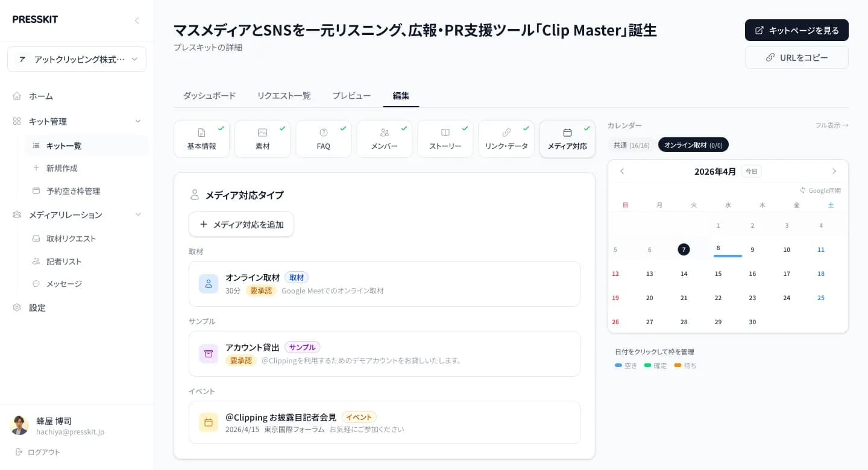Collapse the キット管理 menu group
Image resolution: width=868 pixels, height=470 pixels.
coord(138,121)
